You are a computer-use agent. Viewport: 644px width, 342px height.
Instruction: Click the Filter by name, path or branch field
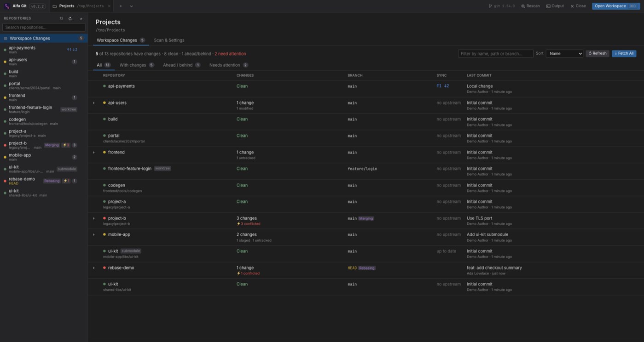tap(495, 54)
